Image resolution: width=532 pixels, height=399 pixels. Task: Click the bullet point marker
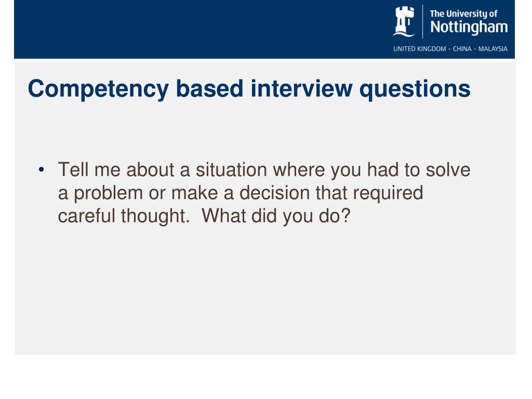click(x=41, y=170)
